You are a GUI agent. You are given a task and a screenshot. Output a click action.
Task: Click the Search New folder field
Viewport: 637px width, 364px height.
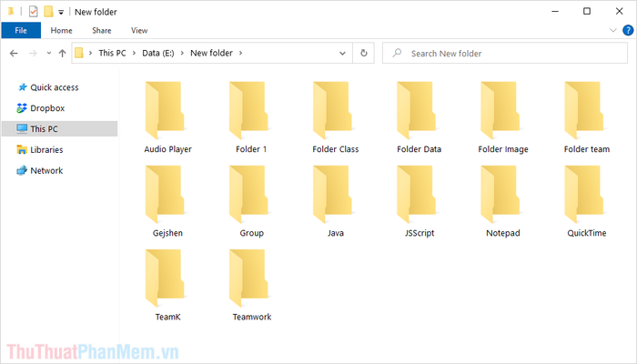tap(505, 53)
